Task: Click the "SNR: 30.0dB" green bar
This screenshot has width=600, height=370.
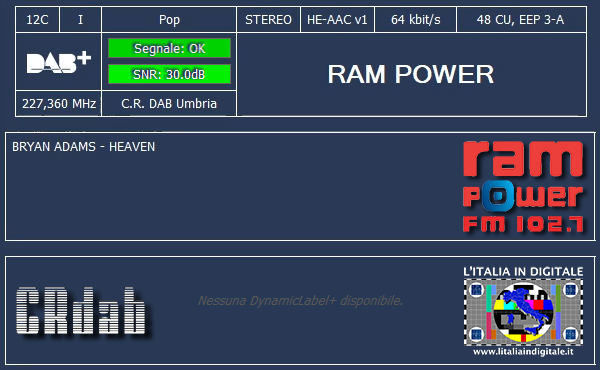Action: [x=169, y=74]
